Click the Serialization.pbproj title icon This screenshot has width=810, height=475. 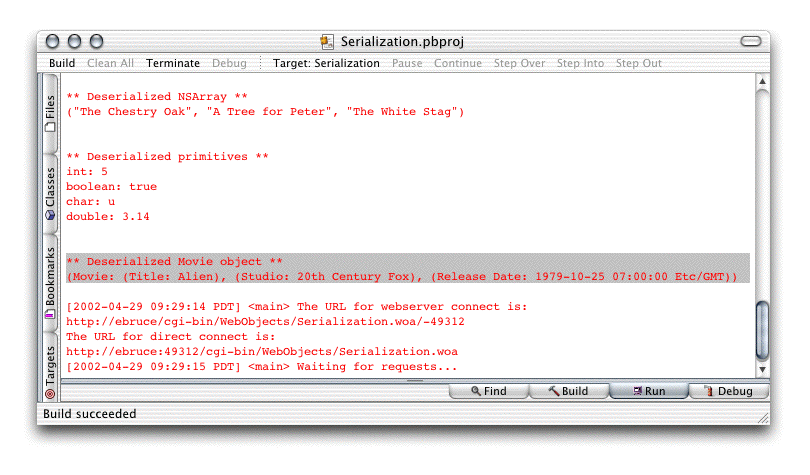(326, 42)
